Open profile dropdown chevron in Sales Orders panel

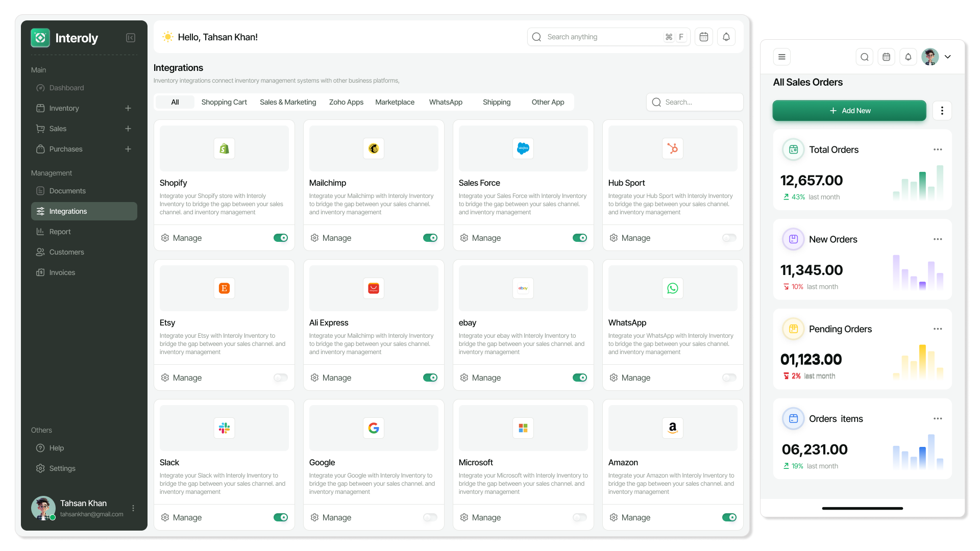coord(948,57)
